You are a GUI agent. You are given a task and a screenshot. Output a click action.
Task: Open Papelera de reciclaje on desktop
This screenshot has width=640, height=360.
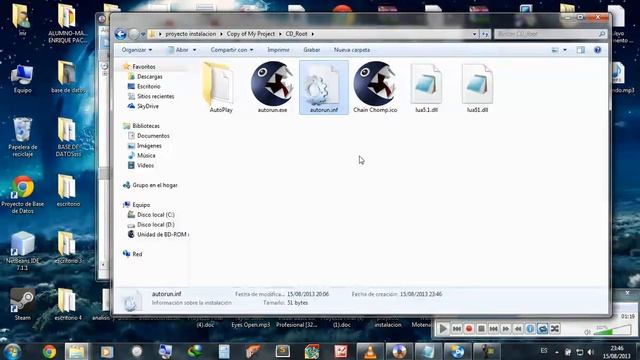(22, 137)
